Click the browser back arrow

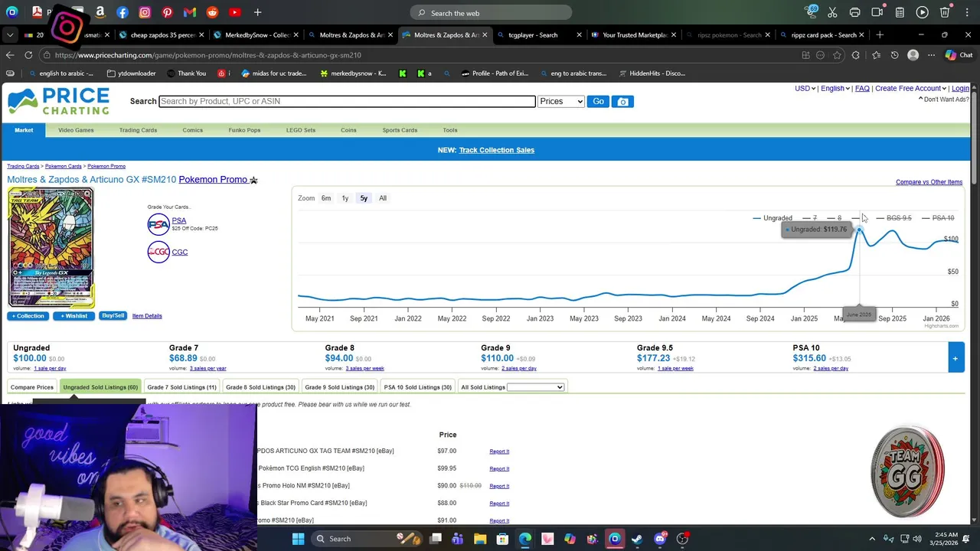click(9, 55)
